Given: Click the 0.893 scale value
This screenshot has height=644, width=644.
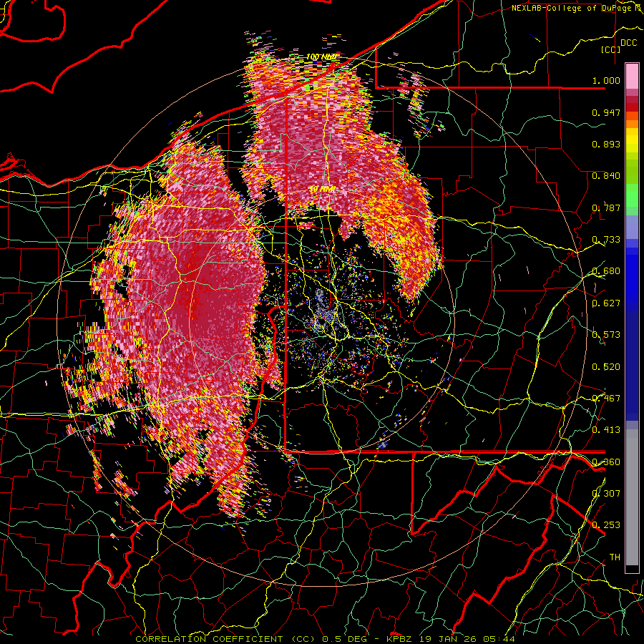Looking at the screenshot, I should pos(606,144).
